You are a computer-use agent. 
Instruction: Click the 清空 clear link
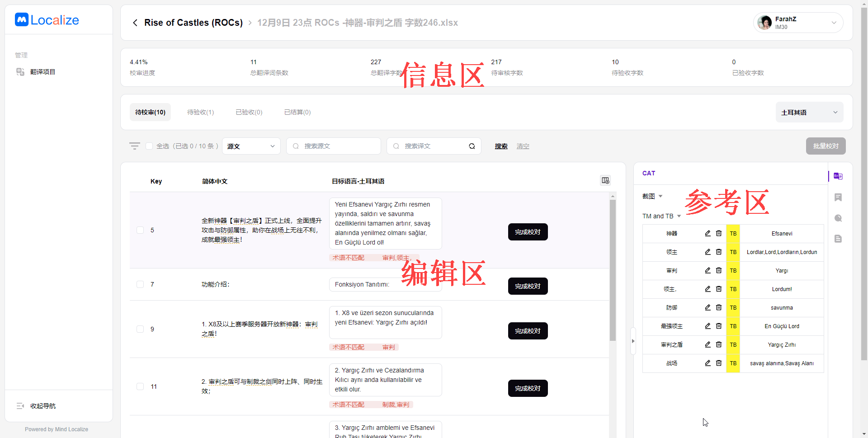coord(523,146)
